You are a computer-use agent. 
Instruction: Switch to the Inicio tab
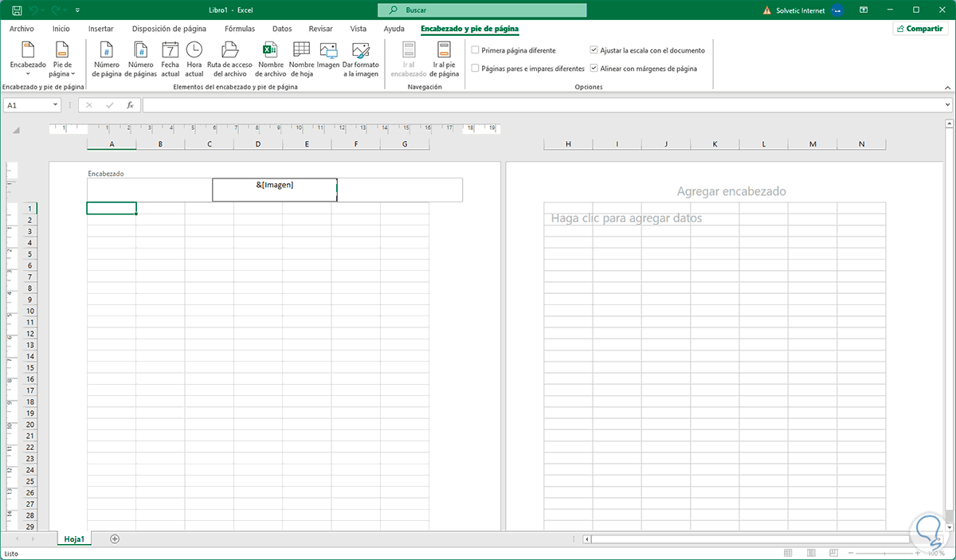[x=61, y=29]
